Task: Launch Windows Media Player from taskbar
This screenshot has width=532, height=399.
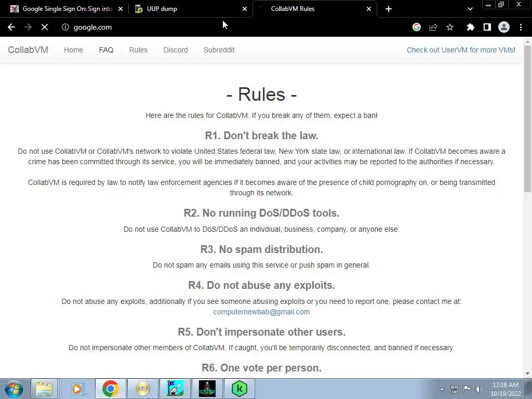Action: tap(77, 389)
